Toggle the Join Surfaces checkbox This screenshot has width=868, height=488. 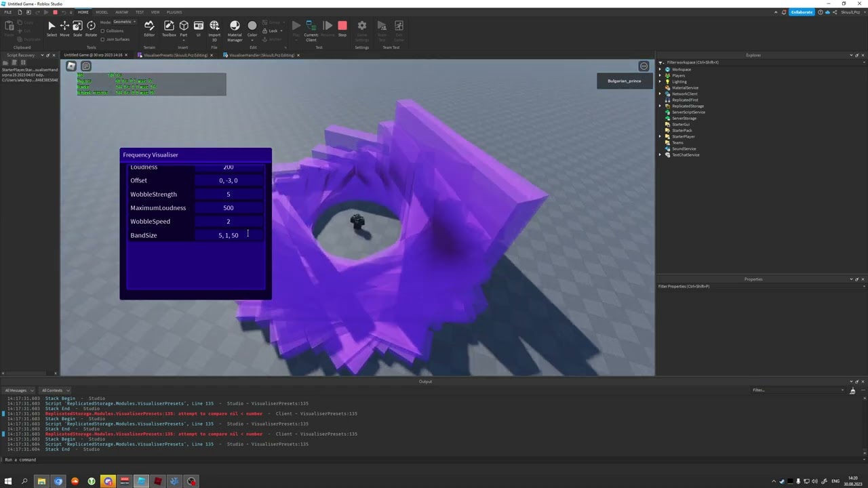pos(102,39)
